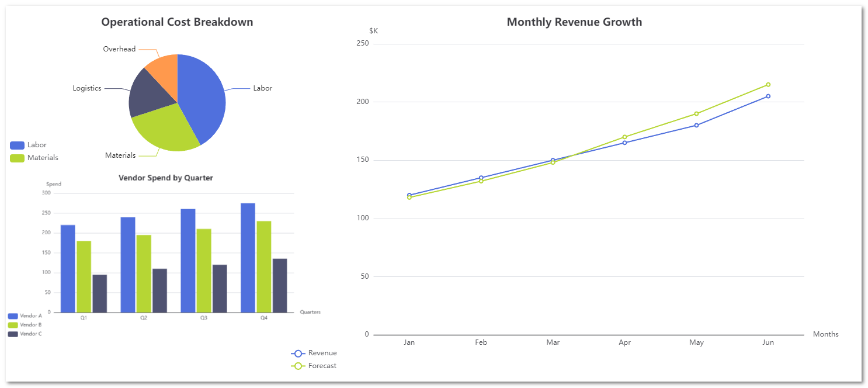Toggle the Forecast legend entry
The image size is (868, 388).
click(314, 366)
